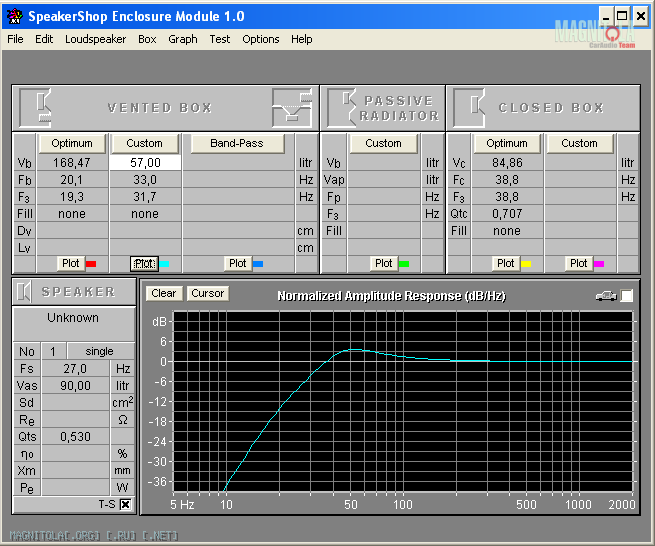The width and height of the screenshot is (655, 546).
Task: Plot the band-pass response (blue)
Action: pos(238,264)
